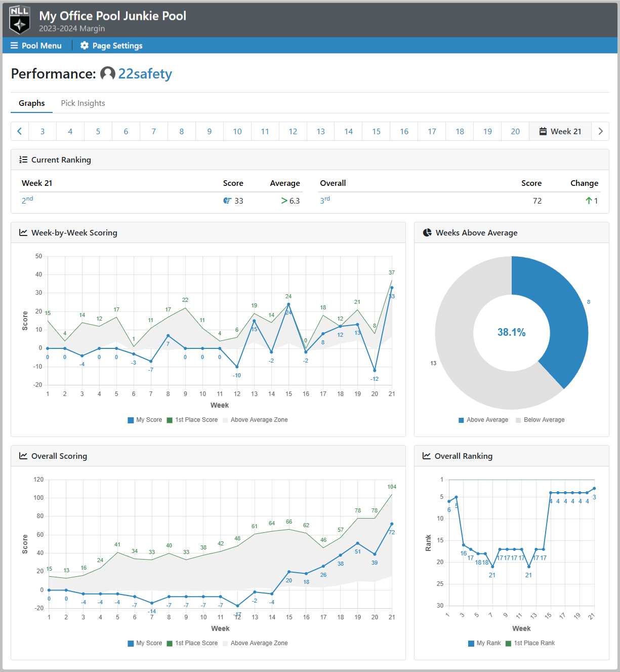
Task: Select week 6 in the week selector
Action: tap(126, 131)
